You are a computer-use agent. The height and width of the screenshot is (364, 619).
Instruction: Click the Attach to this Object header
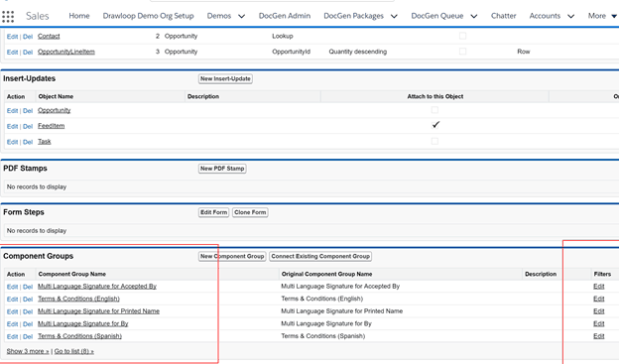coord(435,96)
